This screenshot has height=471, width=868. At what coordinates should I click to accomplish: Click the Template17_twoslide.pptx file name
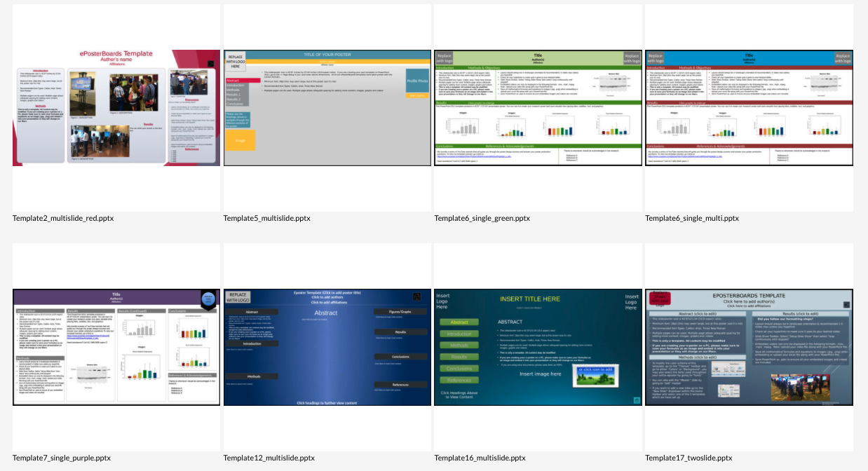(689, 458)
